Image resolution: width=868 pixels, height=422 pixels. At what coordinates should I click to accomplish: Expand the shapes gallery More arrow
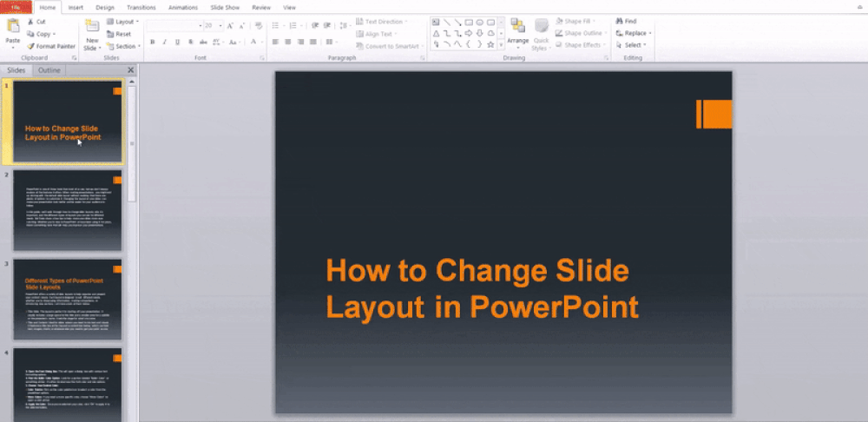501,44
